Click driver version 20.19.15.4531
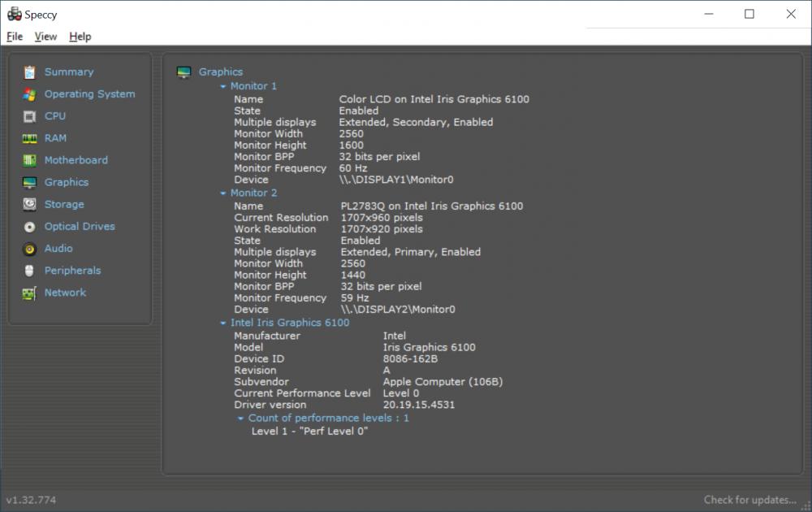 click(x=419, y=405)
